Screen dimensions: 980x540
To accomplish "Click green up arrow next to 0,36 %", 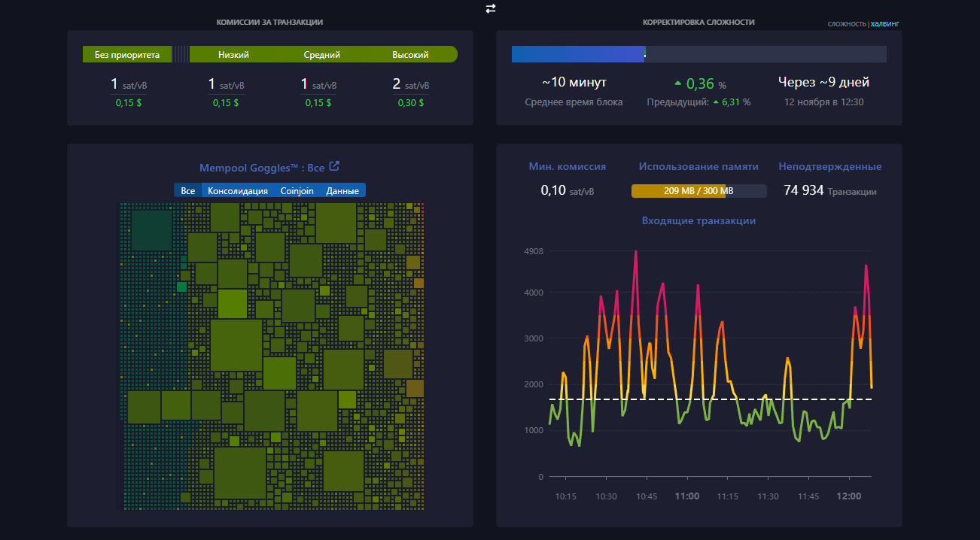I will [x=677, y=83].
